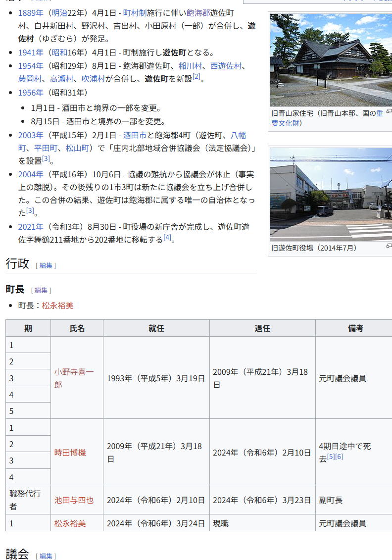Open 松永裕美 link beside 町長:
Screen dimensions: 392x560
(57, 305)
